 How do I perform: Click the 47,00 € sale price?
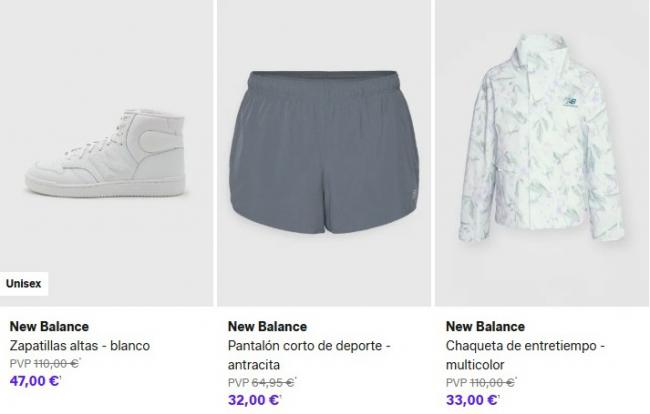(35, 381)
